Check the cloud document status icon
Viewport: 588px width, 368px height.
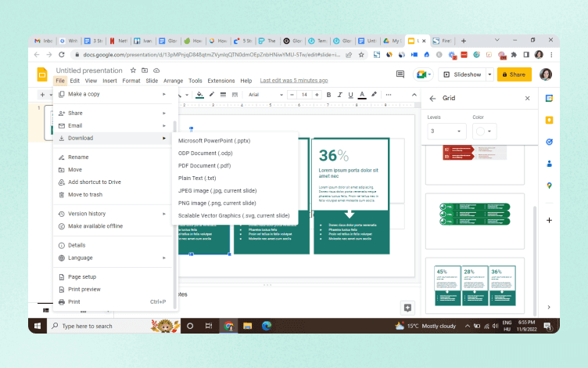(x=156, y=70)
